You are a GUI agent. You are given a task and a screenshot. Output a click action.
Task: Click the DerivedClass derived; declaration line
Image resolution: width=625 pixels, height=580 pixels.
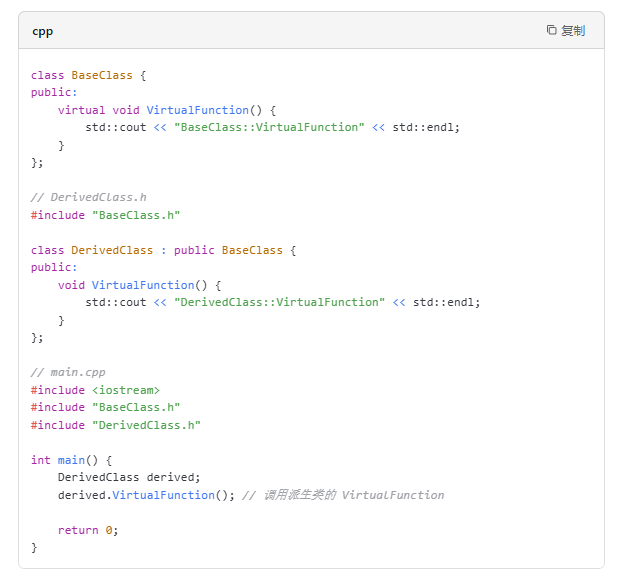tap(129, 477)
